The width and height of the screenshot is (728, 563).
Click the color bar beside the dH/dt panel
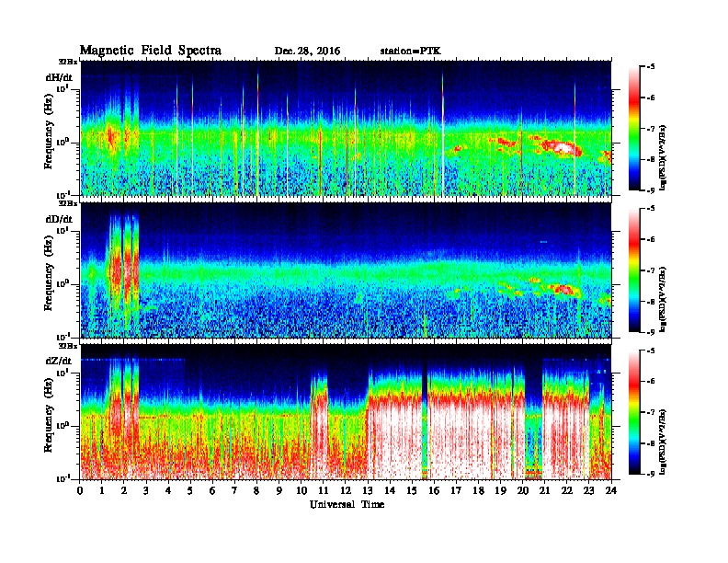(634, 129)
